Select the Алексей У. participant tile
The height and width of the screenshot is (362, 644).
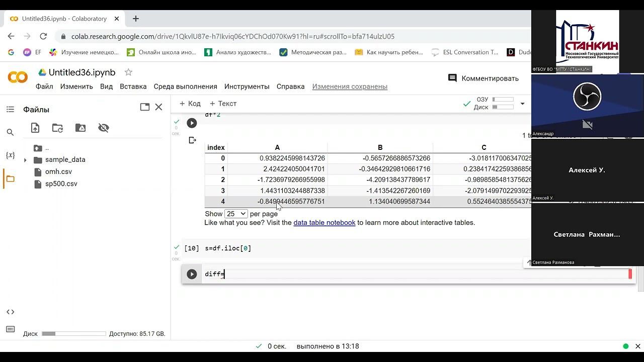pos(587,170)
